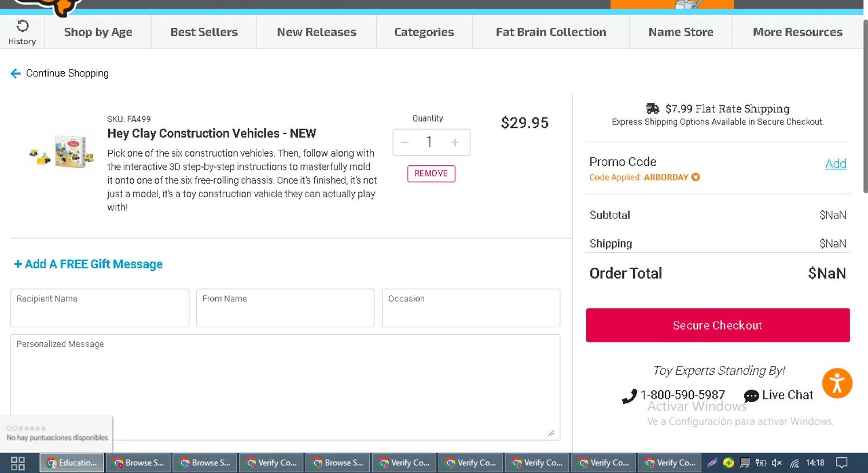Screen dimensions: 868x473
Task: Click the Occasion field
Action: click(471, 308)
